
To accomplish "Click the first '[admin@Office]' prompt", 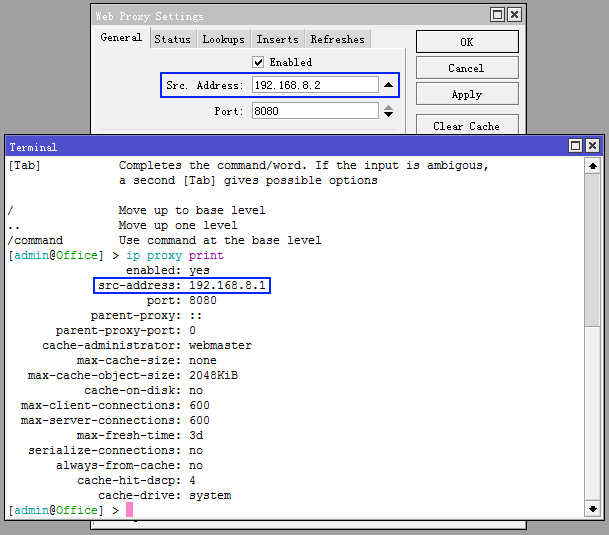I will click(56, 256).
